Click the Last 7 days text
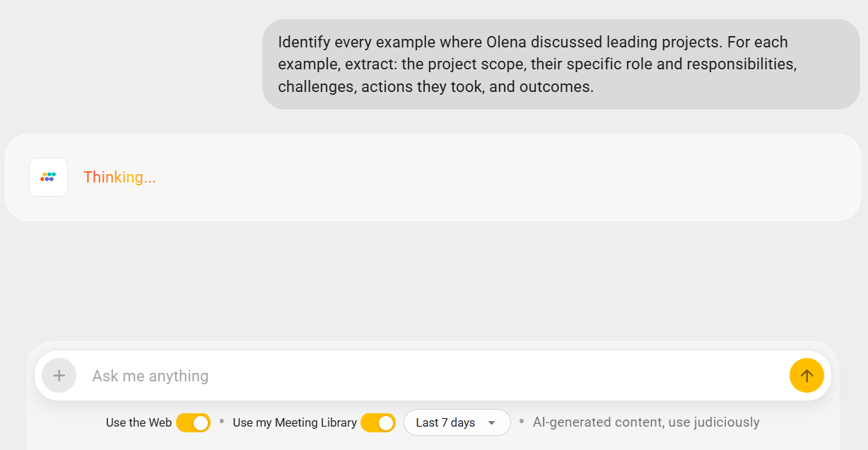The height and width of the screenshot is (450, 868). [445, 423]
